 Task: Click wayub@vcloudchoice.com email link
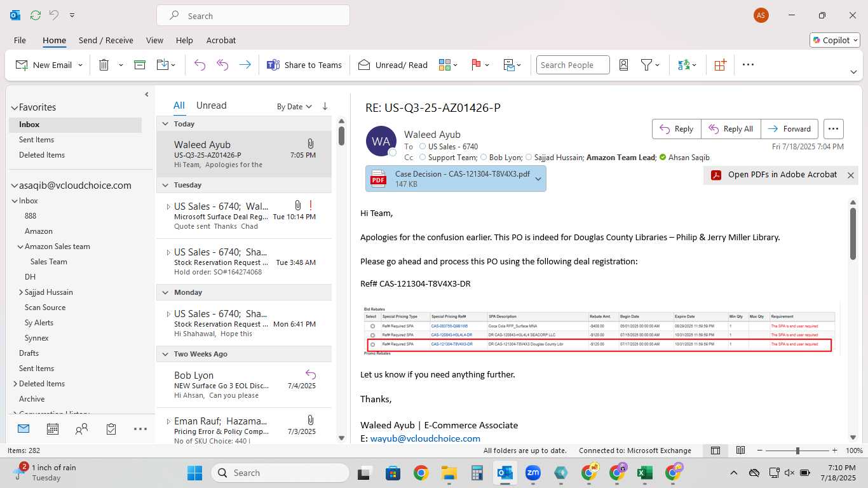click(425, 438)
